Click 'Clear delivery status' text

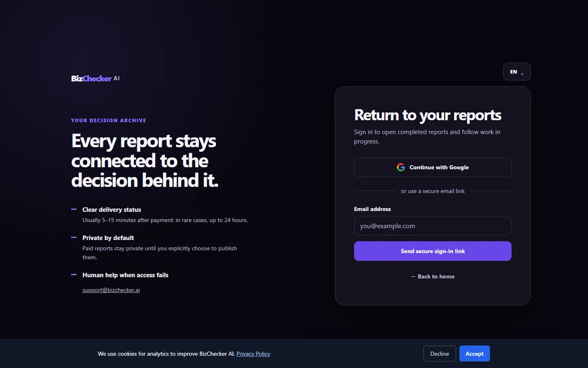tap(112, 210)
